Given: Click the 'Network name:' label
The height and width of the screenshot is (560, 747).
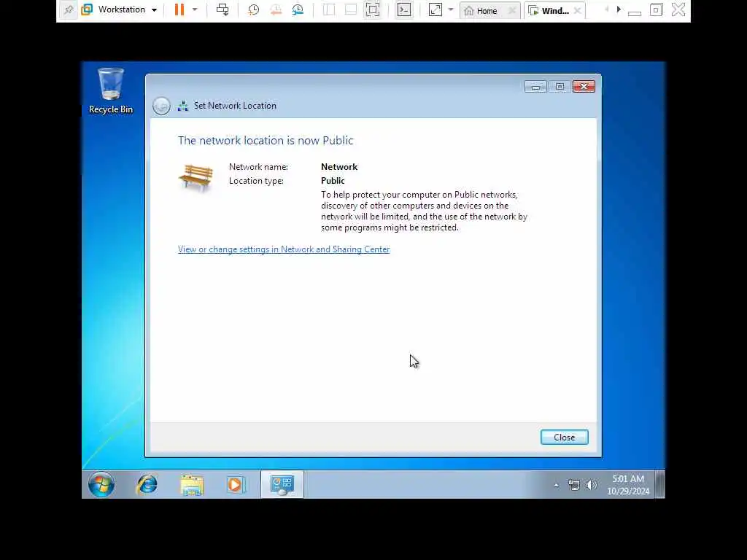Looking at the screenshot, I should tap(258, 167).
